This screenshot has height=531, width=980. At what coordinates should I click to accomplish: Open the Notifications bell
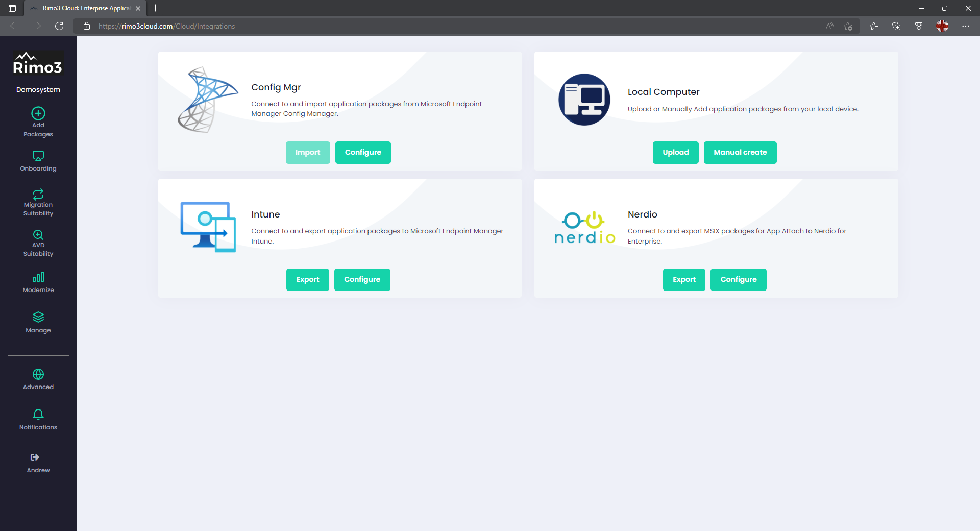(38, 420)
